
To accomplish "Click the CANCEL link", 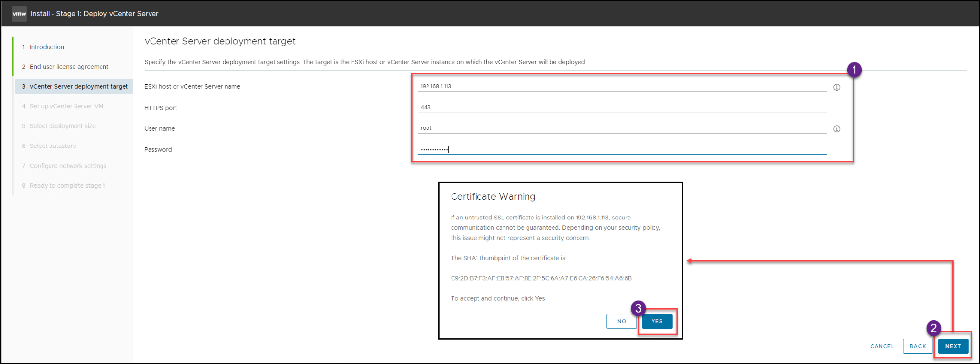I will coord(882,346).
